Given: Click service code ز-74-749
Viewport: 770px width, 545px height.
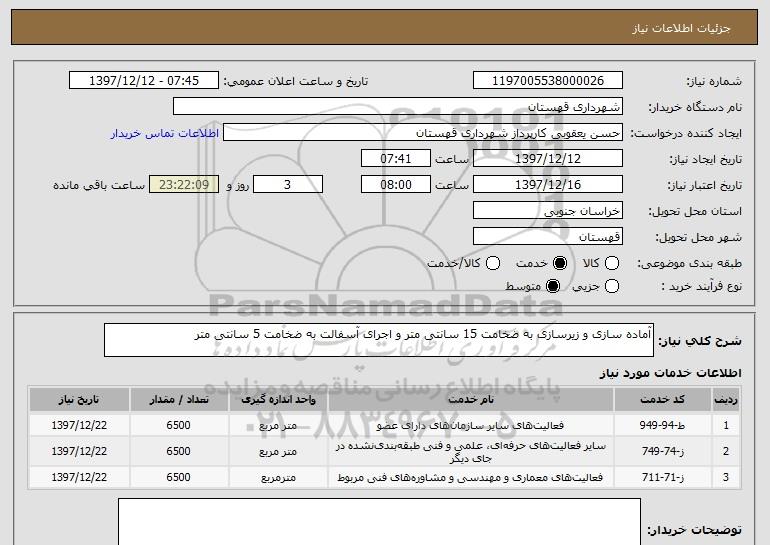Looking at the screenshot, I should (662, 451).
